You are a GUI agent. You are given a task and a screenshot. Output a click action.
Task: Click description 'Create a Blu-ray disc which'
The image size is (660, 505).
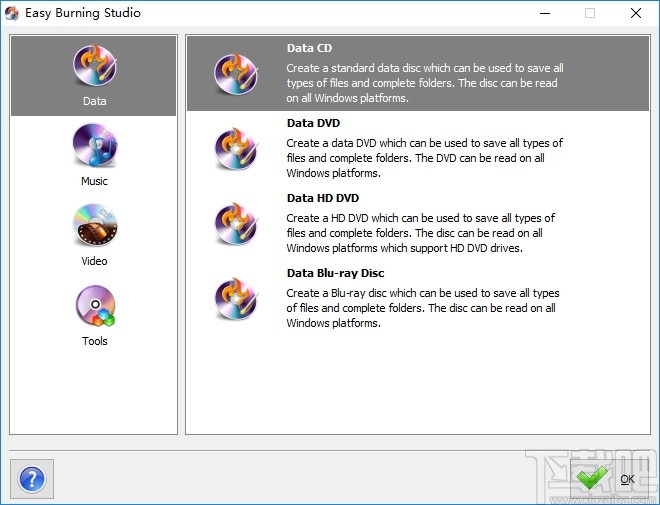point(423,308)
